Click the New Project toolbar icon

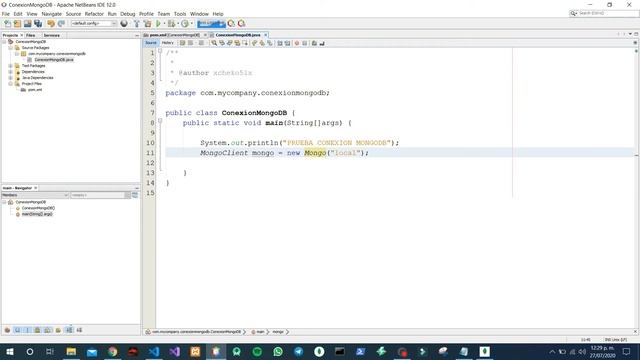pos(18,24)
